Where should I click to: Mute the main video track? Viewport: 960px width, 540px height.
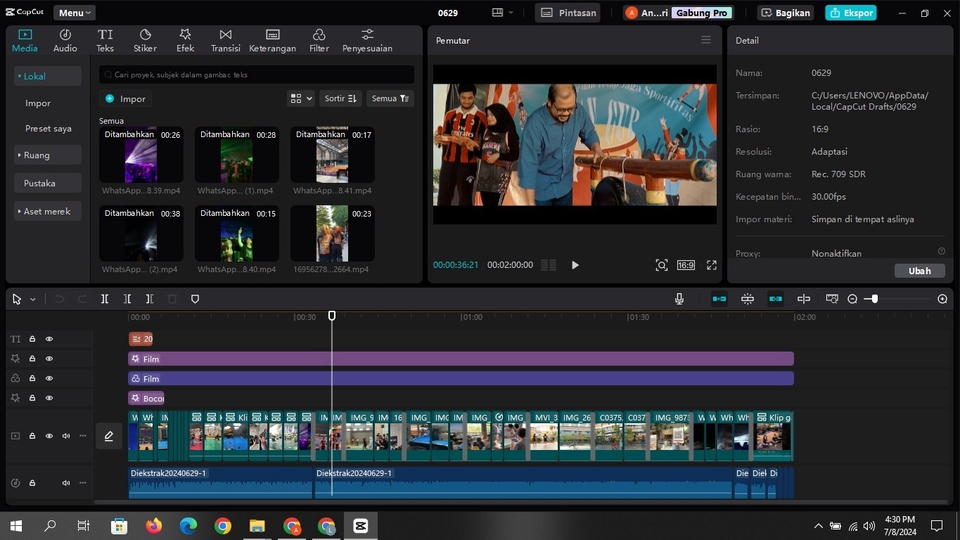coord(66,436)
